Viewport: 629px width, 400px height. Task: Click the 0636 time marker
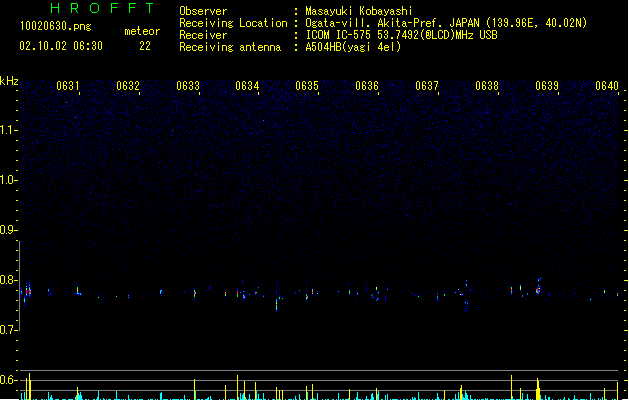coord(367,86)
